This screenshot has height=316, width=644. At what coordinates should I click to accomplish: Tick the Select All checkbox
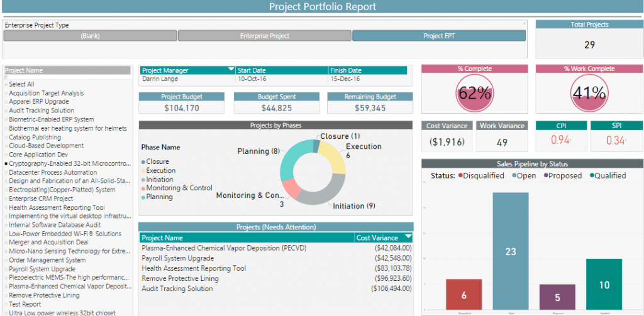[x=6, y=85]
